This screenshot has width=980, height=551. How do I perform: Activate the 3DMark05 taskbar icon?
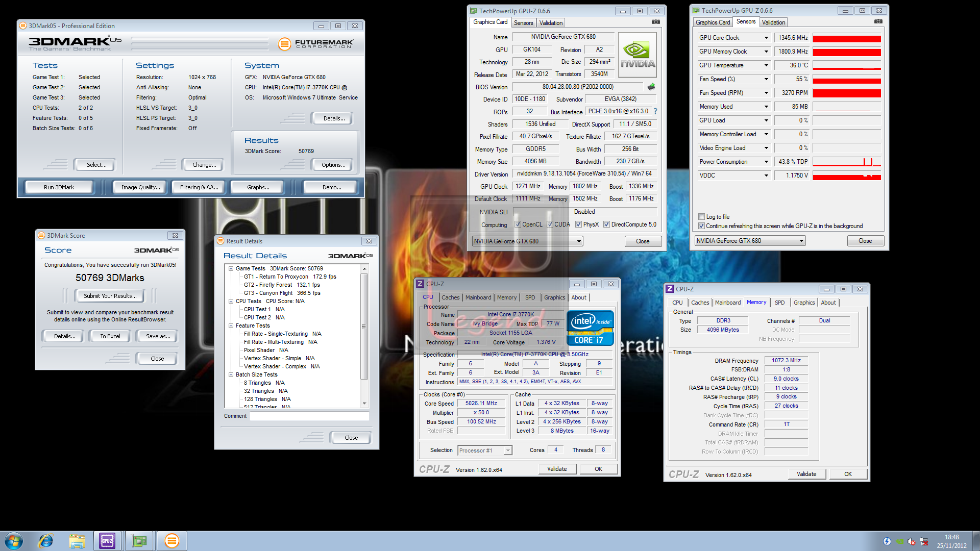pos(172,541)
